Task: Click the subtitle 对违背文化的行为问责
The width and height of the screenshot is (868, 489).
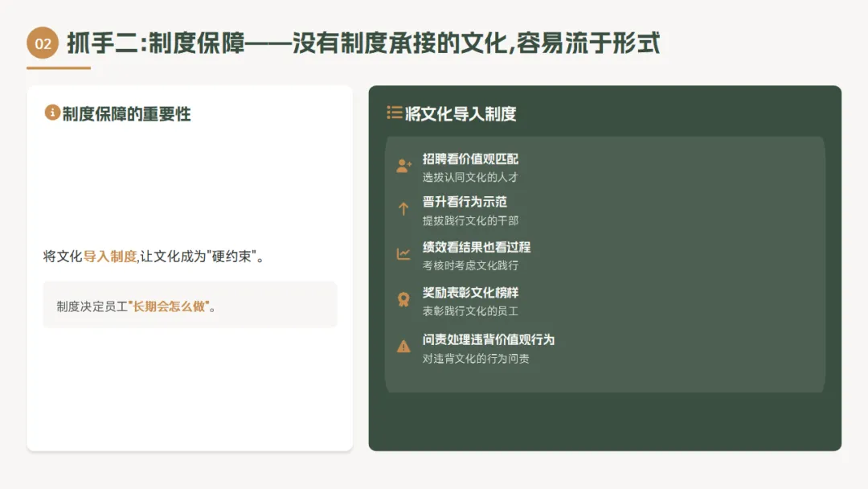Action: 476,358
